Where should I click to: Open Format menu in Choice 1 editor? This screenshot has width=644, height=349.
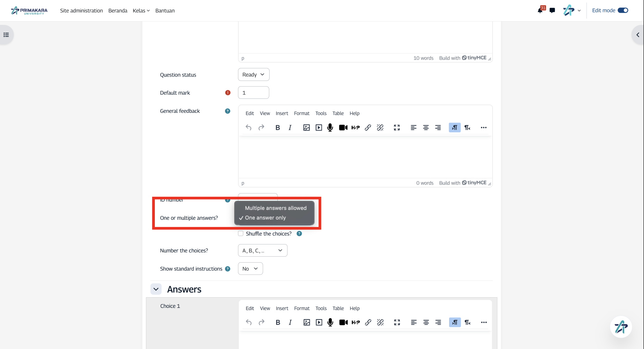point(302,309)
